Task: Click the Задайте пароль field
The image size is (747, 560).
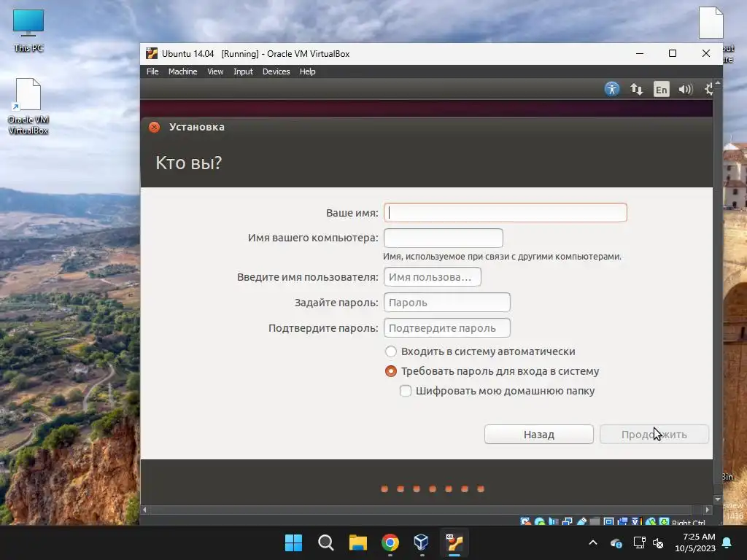Action: (x=447, y=303)
